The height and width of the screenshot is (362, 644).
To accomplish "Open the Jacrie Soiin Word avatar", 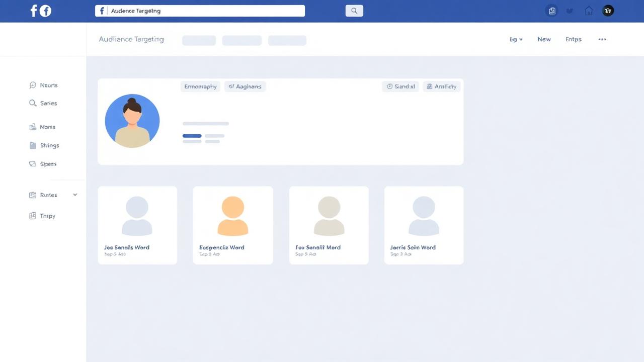I will tap(424, 216).
